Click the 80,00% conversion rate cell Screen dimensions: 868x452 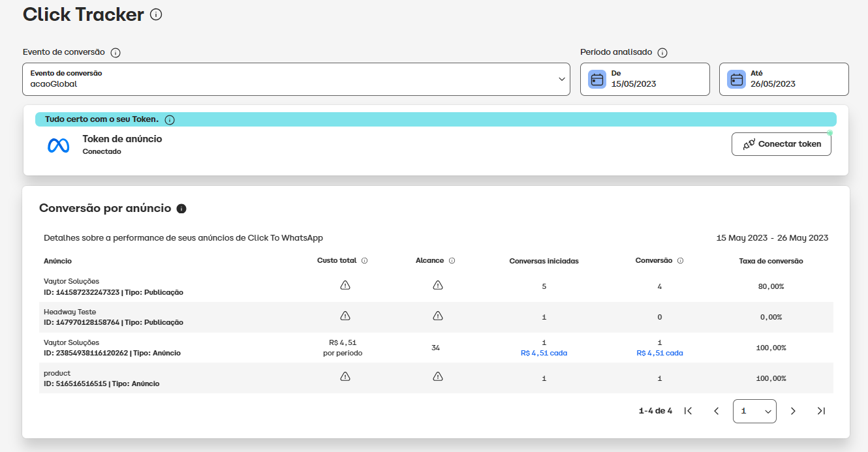coord(771,286)
